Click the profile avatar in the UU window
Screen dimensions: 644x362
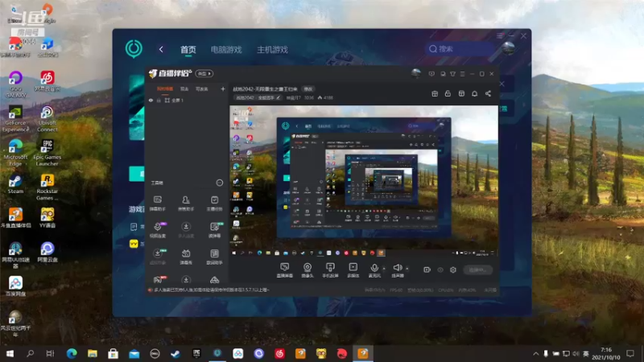tap(509, 48)
